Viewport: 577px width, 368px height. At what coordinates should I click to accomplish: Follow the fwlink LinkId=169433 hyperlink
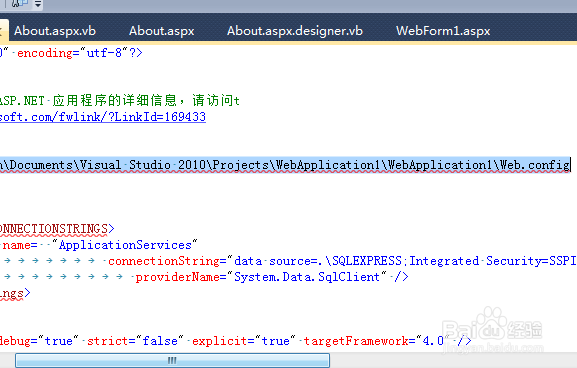(x=103, y=117)
